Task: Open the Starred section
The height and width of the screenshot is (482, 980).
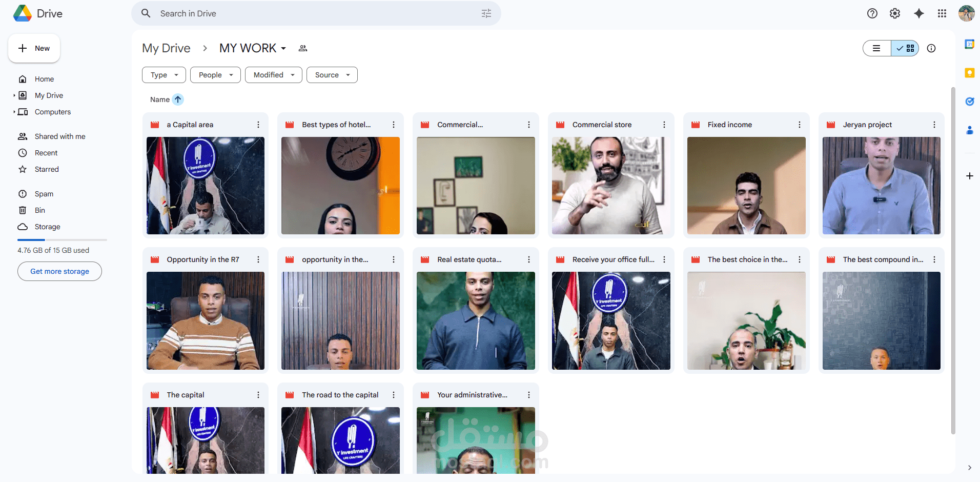Action: pyautogui.click(x=46, y=169)
